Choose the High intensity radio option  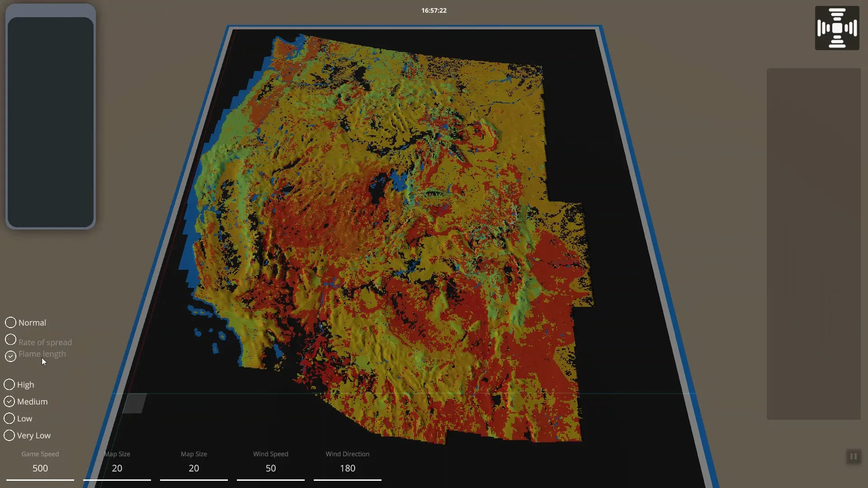pyautogui.click(x=9, y=385)
